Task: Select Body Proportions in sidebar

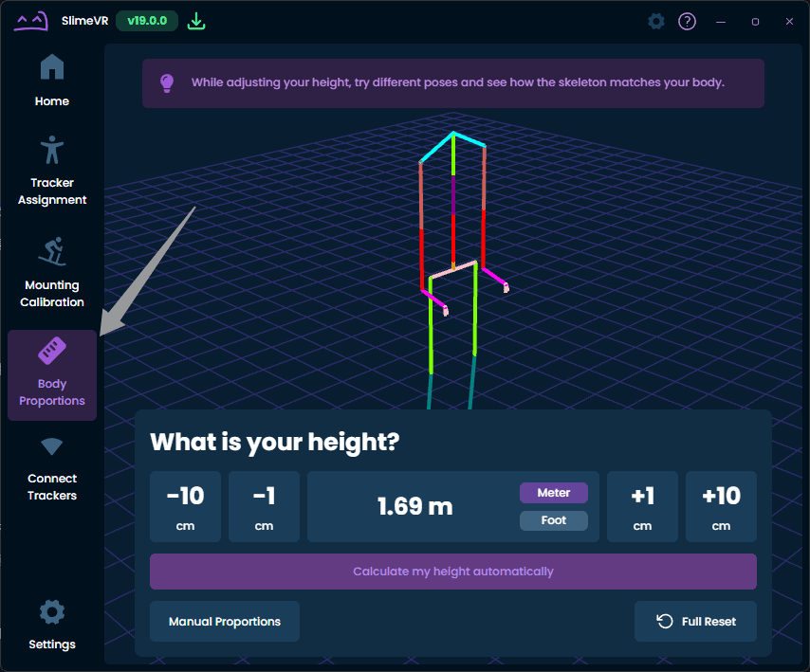Action: click(x=52, y=375)
